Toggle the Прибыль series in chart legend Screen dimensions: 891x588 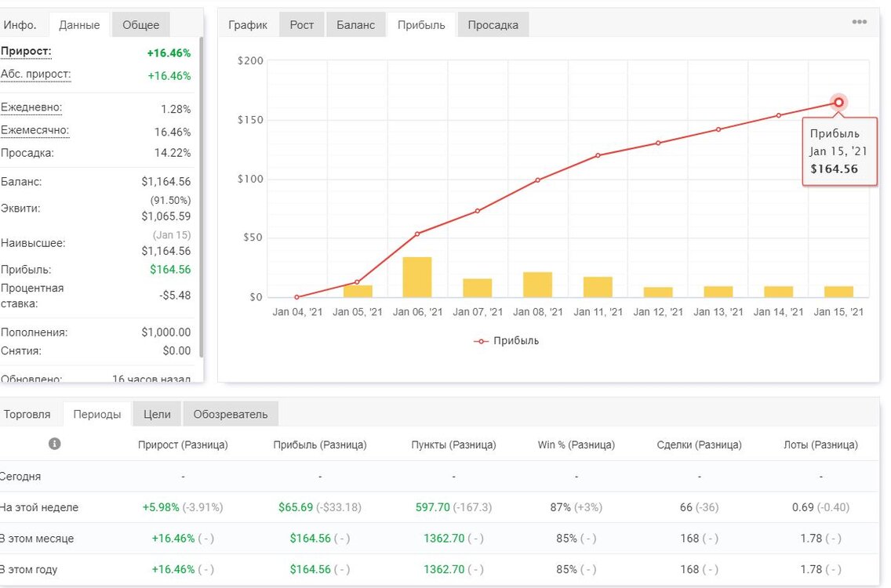pos(506,341)
